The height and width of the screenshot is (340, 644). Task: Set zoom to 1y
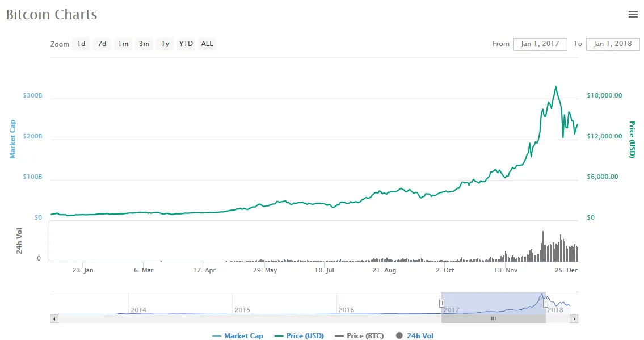165,44
